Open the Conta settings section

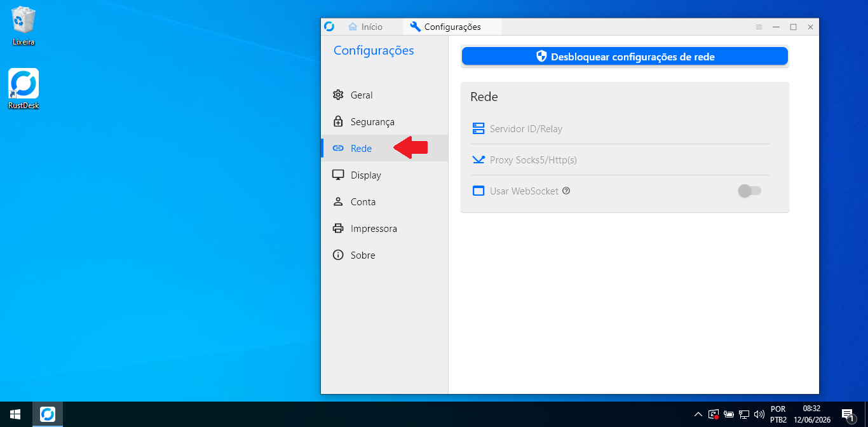384,201
